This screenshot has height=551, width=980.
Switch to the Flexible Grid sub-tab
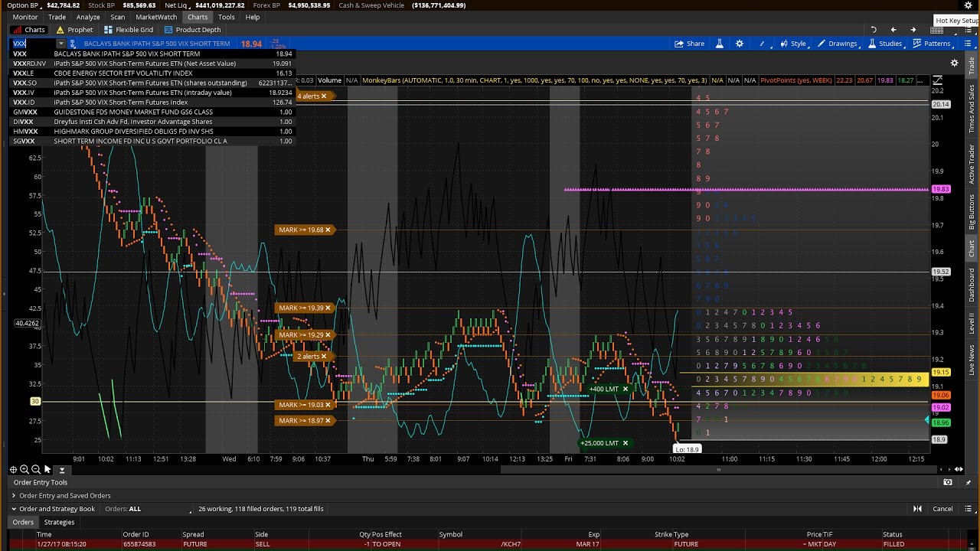(x=129, y=30)
